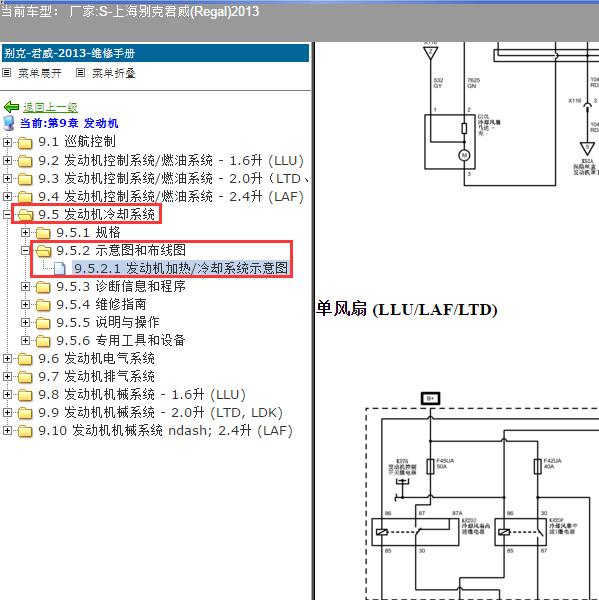Select 9.2 发动机控制系统/燃油系统 1.6升 item

(x=171, y=160)
